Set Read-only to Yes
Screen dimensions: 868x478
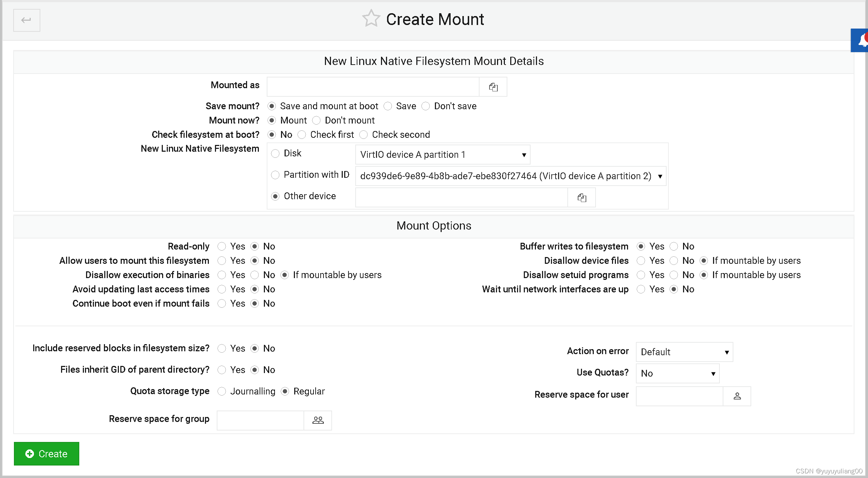pos(222,247)
